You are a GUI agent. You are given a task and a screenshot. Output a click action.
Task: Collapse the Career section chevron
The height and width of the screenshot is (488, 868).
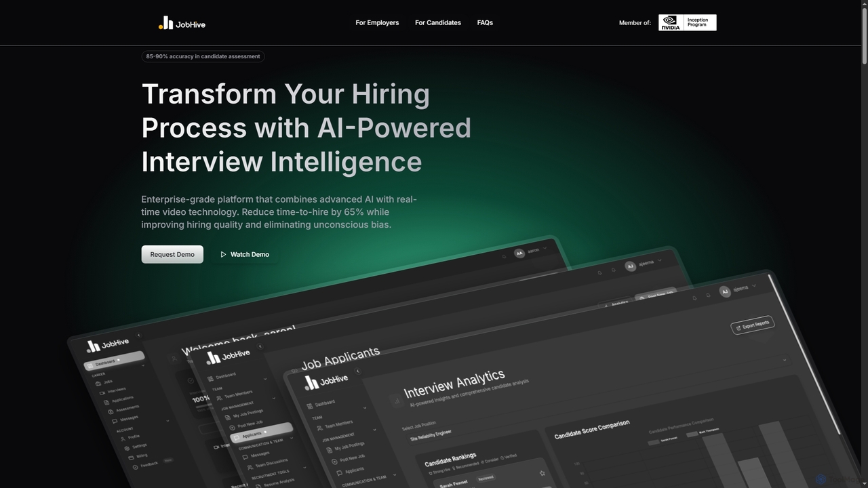(x=143, y=366)
